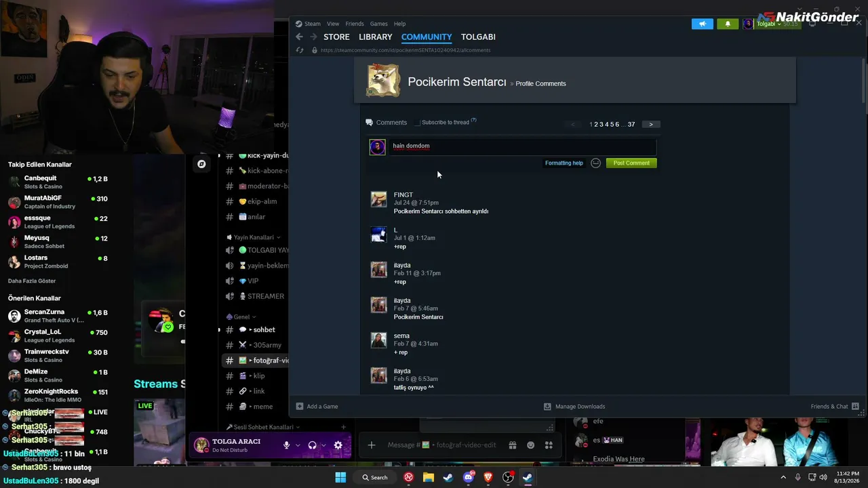Open Steam announcements megaphone button
Viewport: 868px width, 488px height.
[x=703, y=24]
